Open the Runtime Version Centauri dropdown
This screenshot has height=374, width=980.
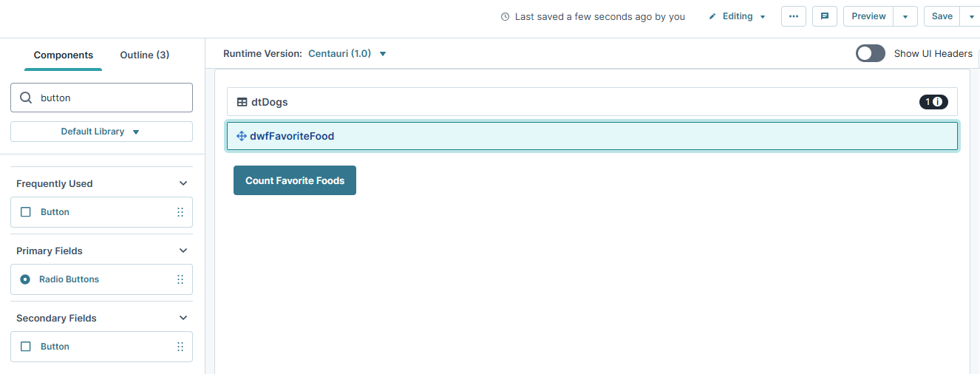point(347,53)
